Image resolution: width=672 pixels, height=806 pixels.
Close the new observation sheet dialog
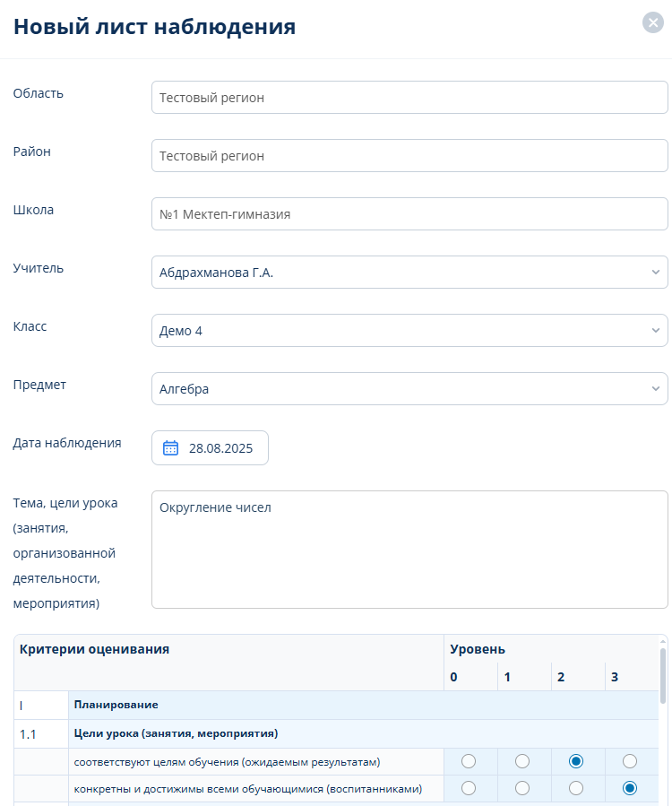[x=652, y=23]
